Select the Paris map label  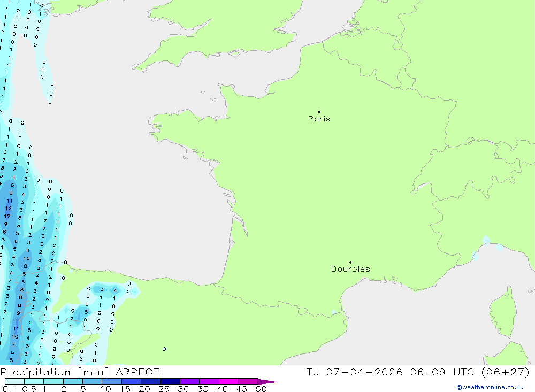319,119
